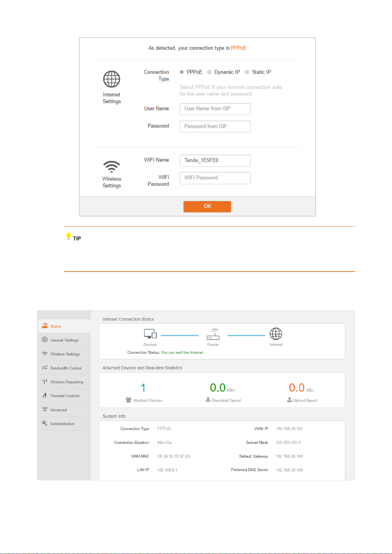Open the Status menu item

click(x=64, y=326)
